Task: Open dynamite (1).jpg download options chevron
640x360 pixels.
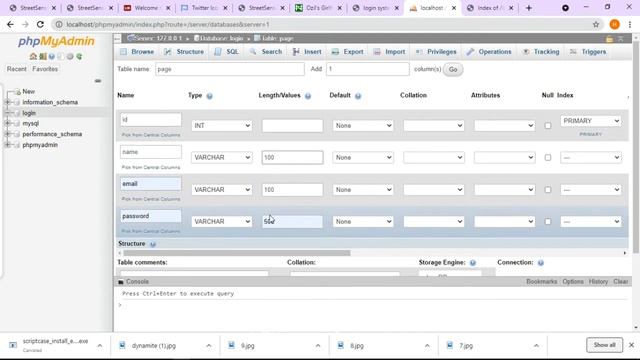Action: [209, 346]
